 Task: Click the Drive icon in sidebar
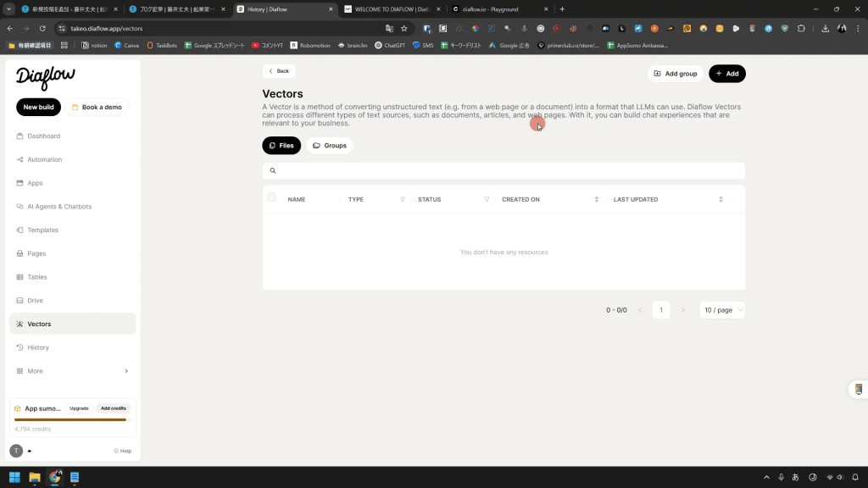coord(20,301)
